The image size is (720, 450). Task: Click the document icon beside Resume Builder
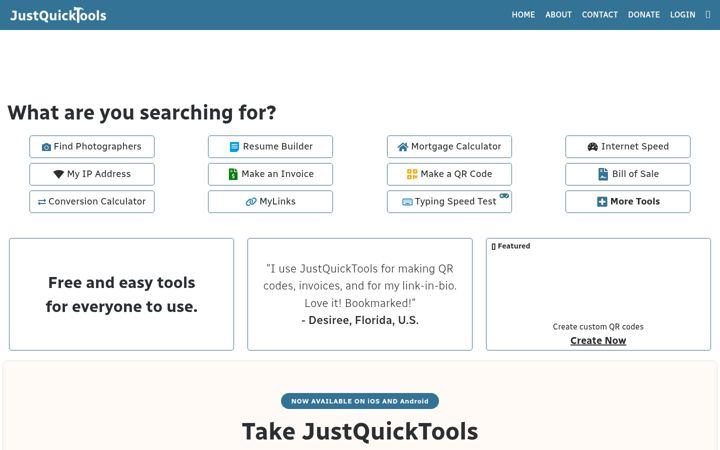[x=234, y=147]
